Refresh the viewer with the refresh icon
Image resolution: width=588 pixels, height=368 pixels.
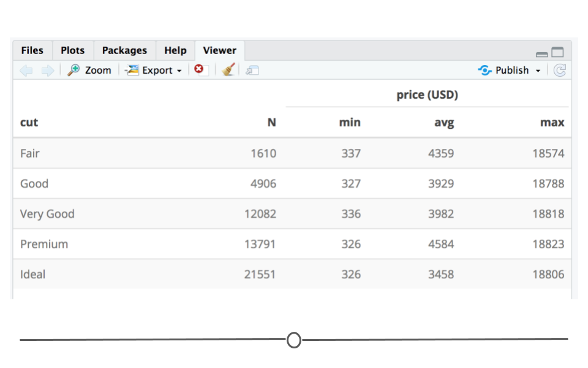[x=559, y=70]
